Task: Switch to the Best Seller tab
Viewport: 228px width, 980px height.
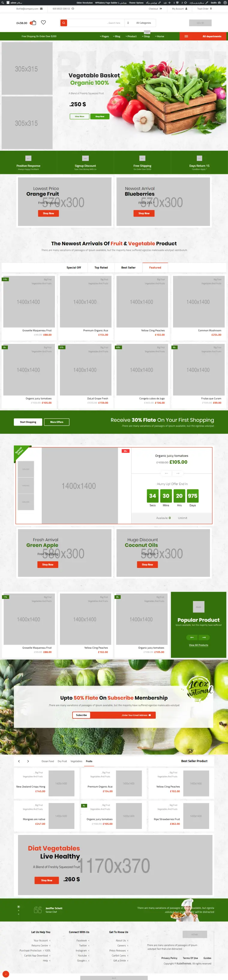Action: tap(128, 267)
